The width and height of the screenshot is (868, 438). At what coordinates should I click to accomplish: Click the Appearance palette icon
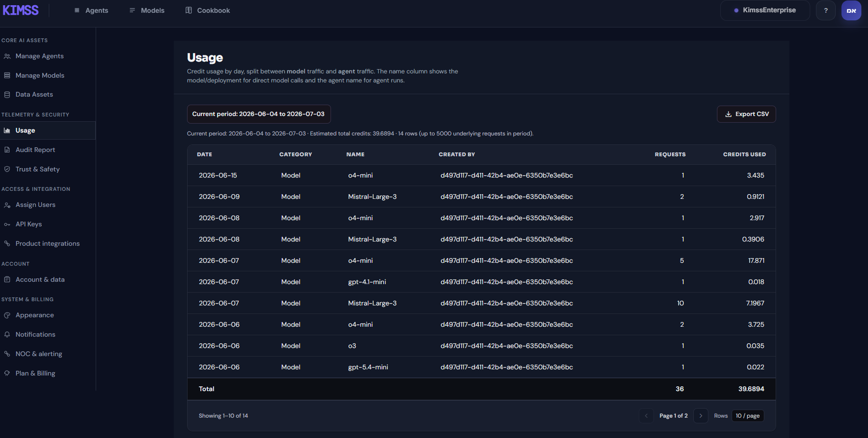pos(7,315)
